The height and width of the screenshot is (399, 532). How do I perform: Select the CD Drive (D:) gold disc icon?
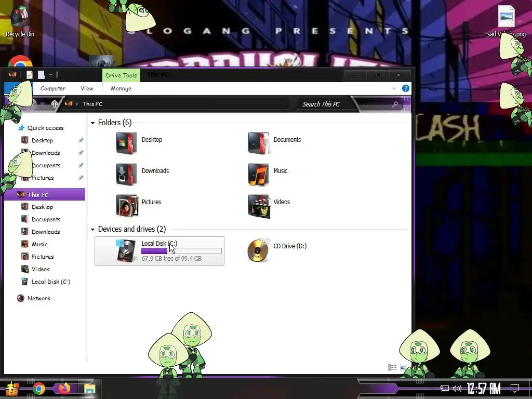point(258,250)
